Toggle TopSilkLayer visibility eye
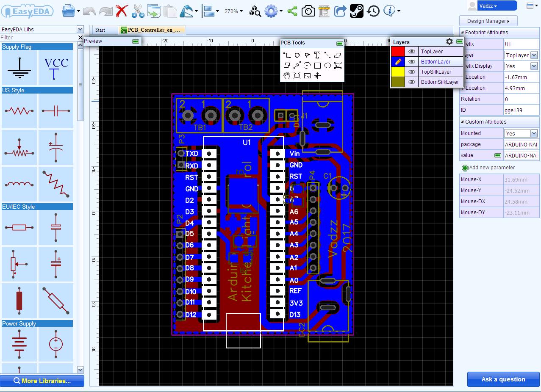541x392 pixels. coord(411,72)
